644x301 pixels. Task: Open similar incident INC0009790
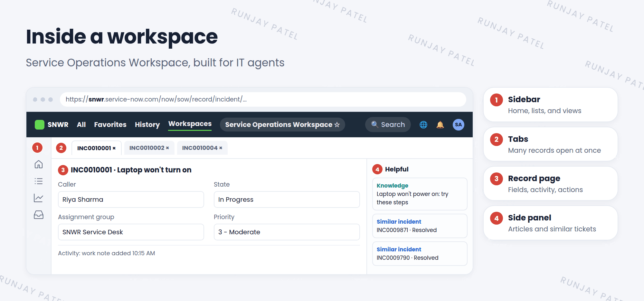point(420,254)
